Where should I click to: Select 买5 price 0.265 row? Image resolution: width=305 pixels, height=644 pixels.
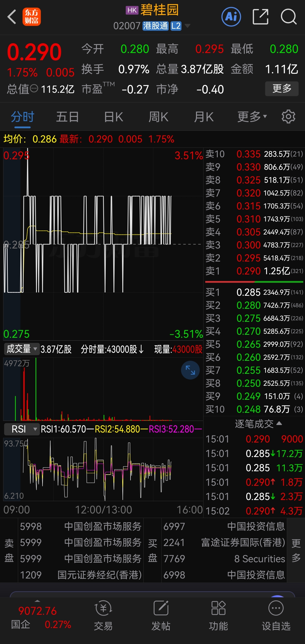tap(254, 344)
